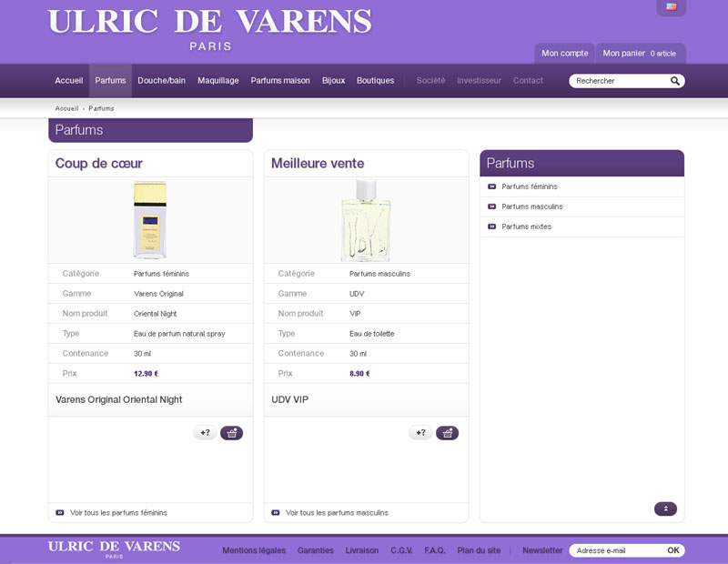Add UDV VIP to basket icon

pyautogui.click(x=447, y=433)
